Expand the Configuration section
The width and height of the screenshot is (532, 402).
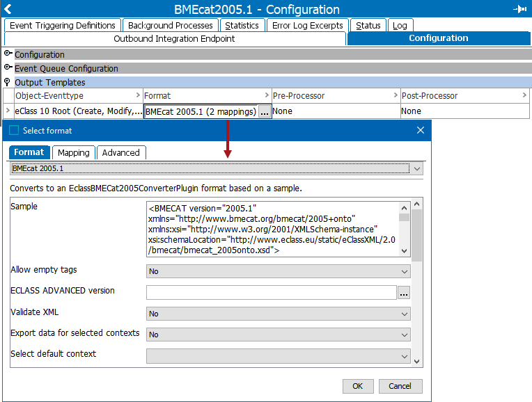coord(8,54)
